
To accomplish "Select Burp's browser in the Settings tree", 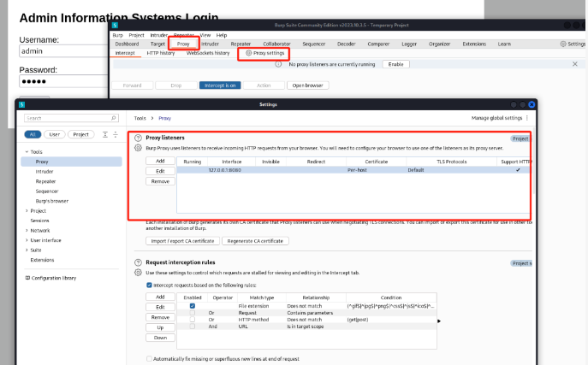I will (x=51, y=201).
